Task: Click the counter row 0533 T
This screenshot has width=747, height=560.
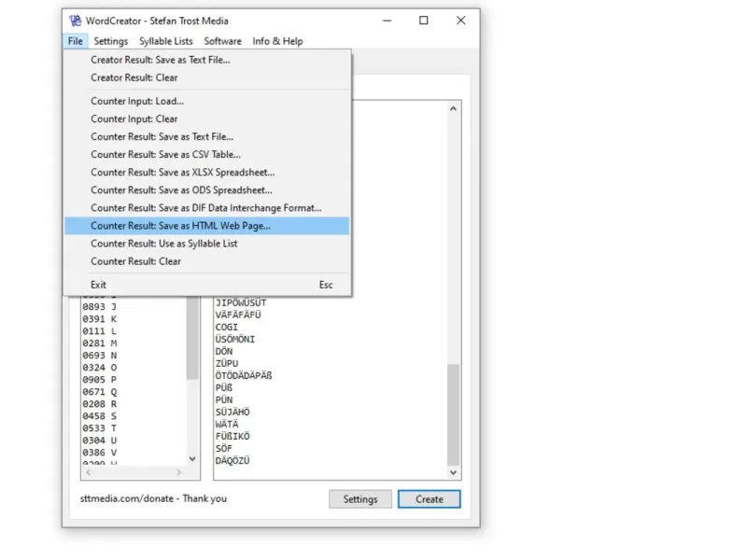Action: coord(100,428)
